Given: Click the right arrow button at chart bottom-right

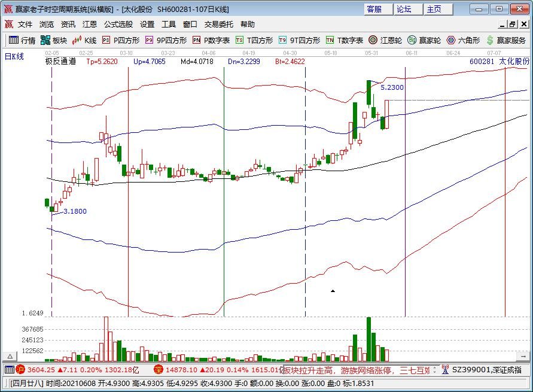Looking at the screenshot, I should pyautogui.click(x=523, y=356).
